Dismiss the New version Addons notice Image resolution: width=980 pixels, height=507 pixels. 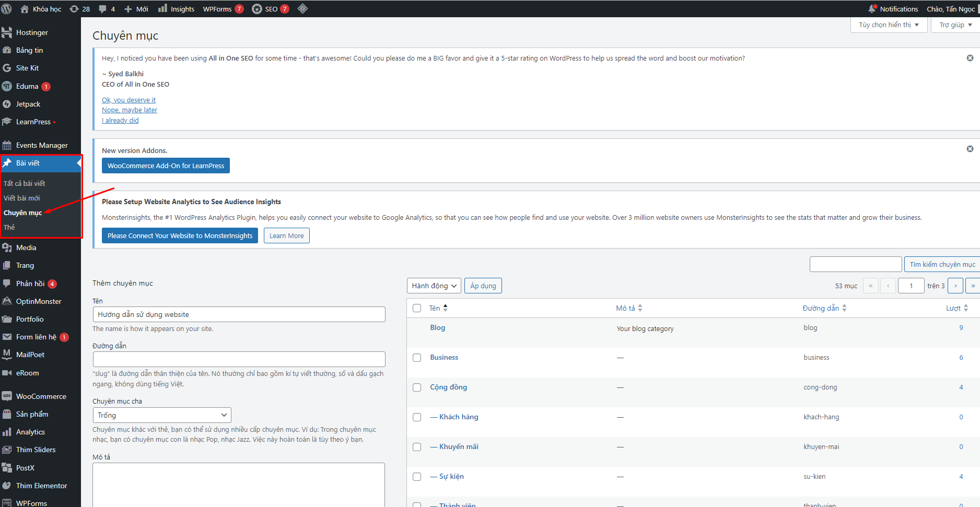click(x=970, y=149)
